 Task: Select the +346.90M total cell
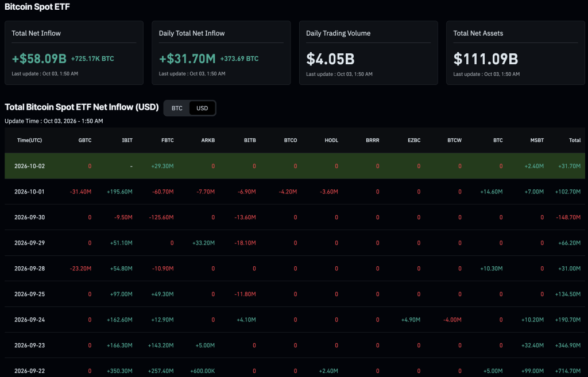click(x=568, y=345)
